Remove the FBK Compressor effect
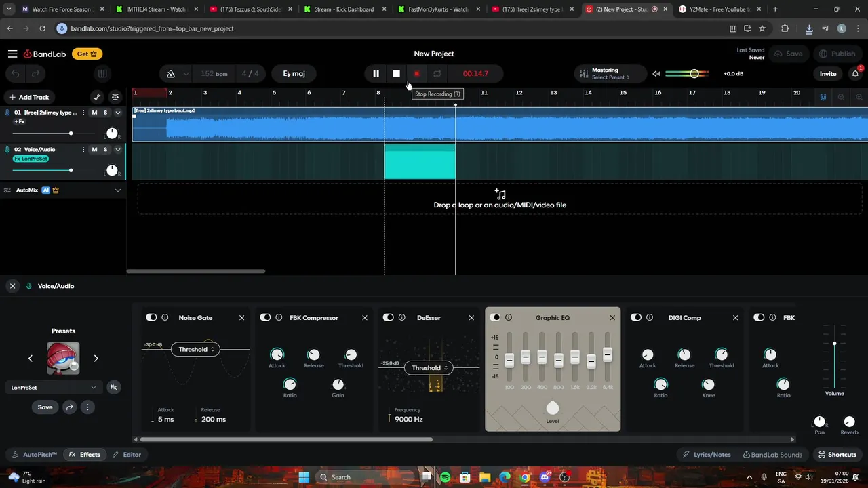Viewport: 868px width, 488px height. [x=365, y=317]
